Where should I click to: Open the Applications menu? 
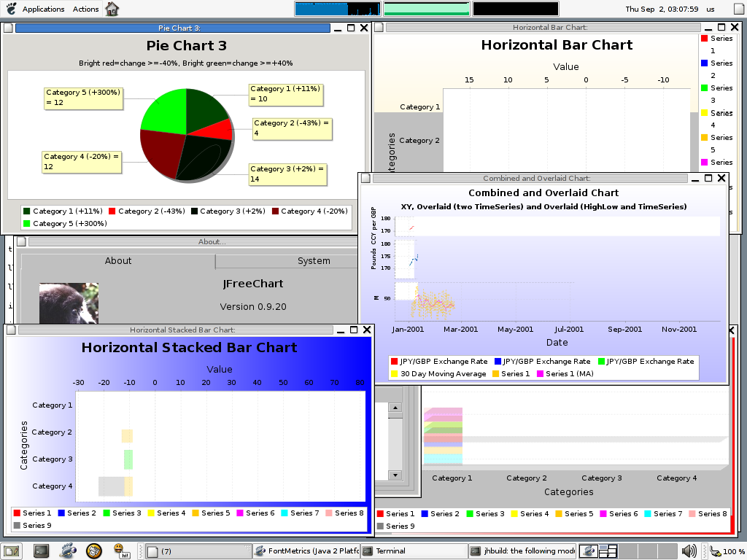click(x=43, y=9)
